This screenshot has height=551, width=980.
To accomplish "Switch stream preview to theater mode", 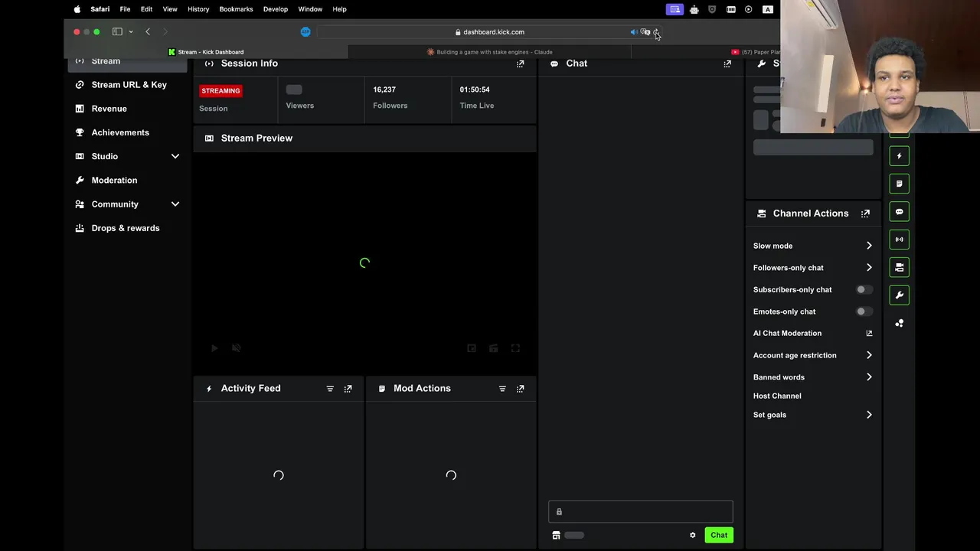I will point(494,348).
